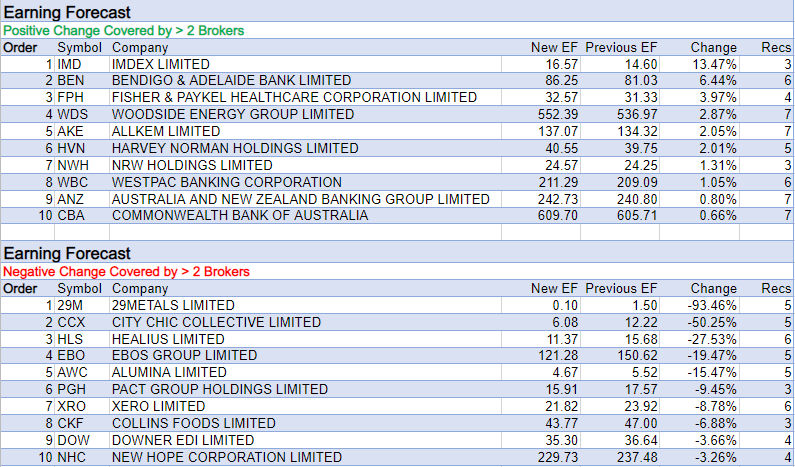795x467 pixels.
Task: Select the BEN symbol cell
Action: (71, 80)
